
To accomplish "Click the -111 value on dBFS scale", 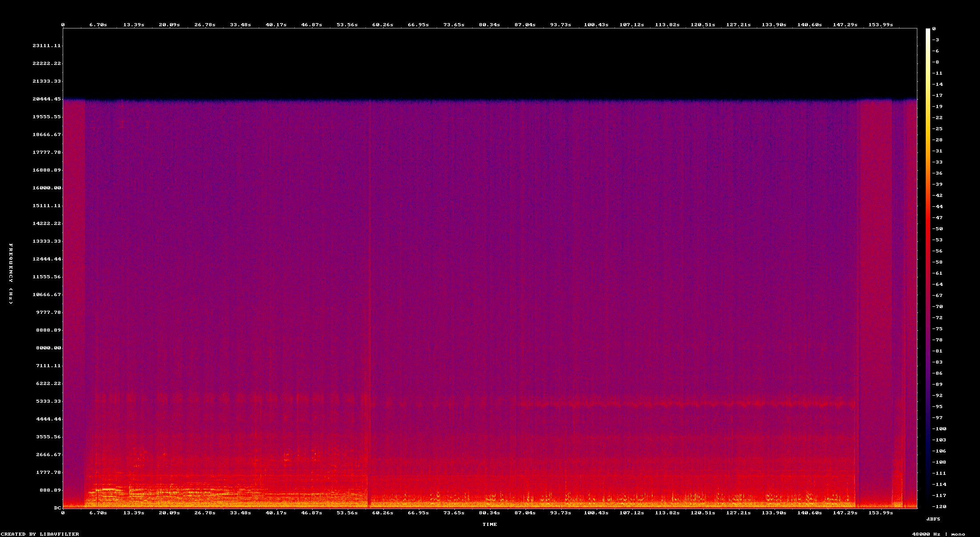I will (939, 473).
